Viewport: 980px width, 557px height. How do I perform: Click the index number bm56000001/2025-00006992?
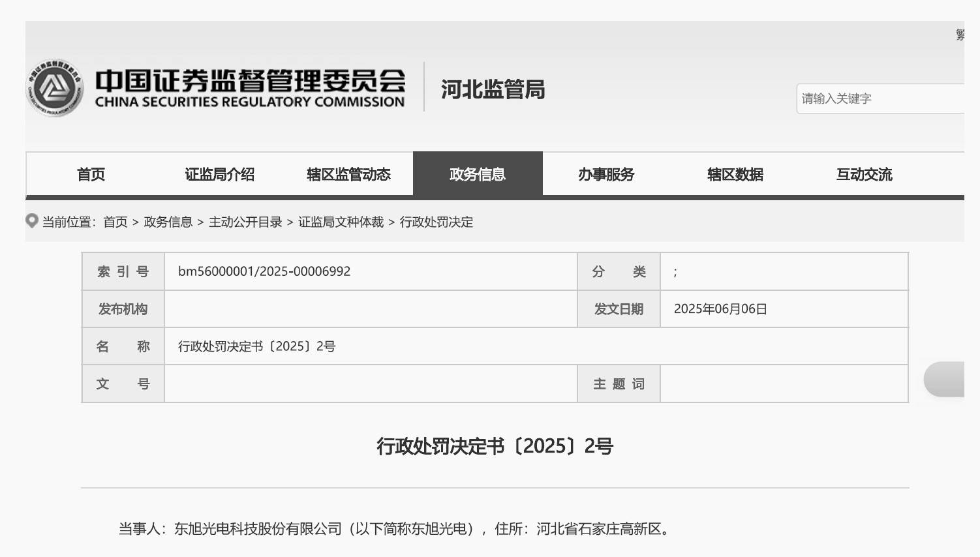tap(264, 271)
